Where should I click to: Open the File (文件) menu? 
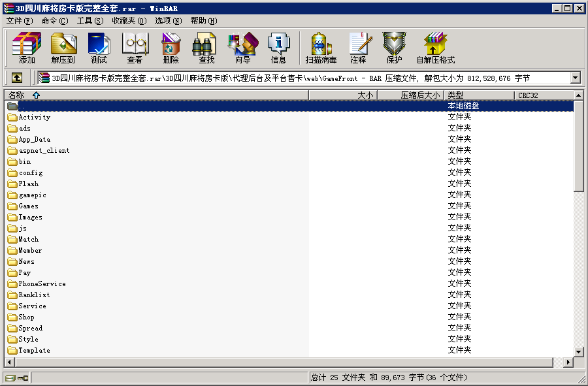pyautogui.click(x=20, y=20)
